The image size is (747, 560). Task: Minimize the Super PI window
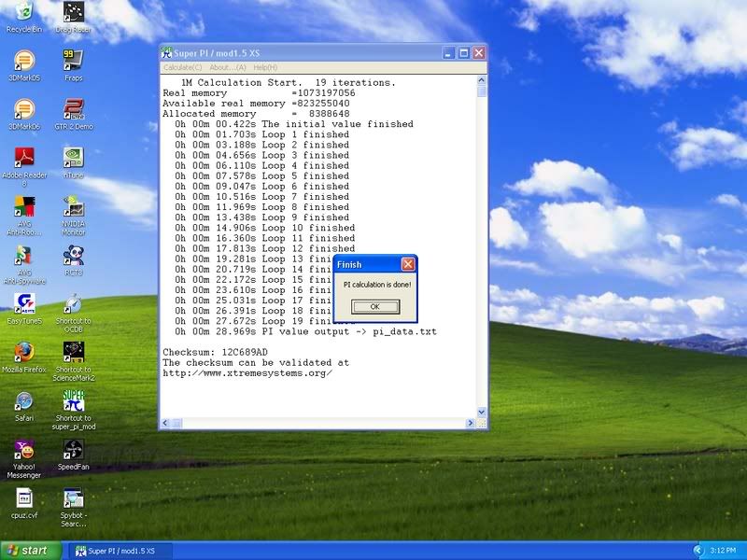[448, 53]
